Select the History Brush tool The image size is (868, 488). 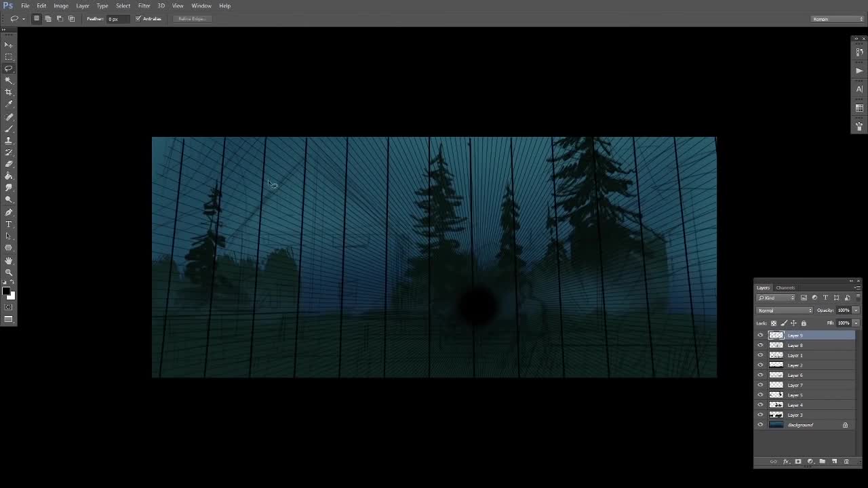pos(9,152)
